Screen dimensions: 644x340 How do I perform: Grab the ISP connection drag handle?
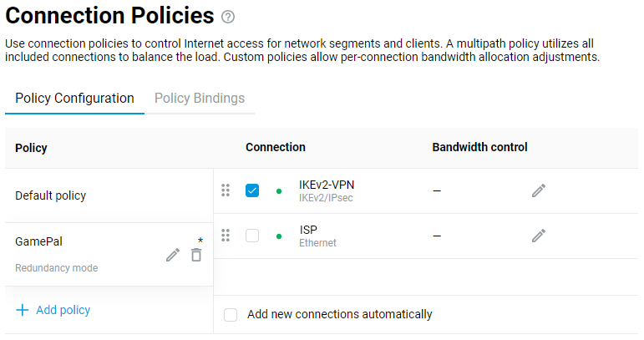[x=226, y=236]
